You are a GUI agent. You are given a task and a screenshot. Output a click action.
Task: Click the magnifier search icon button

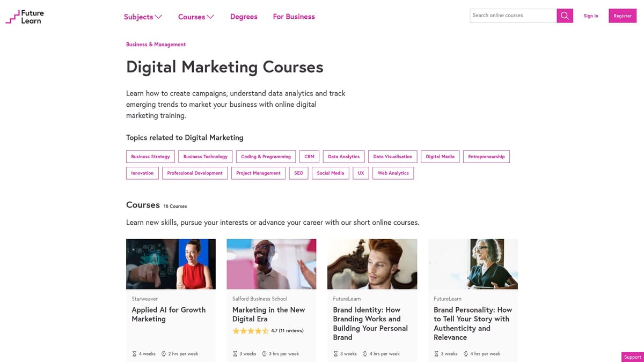[x=565, y=16]
